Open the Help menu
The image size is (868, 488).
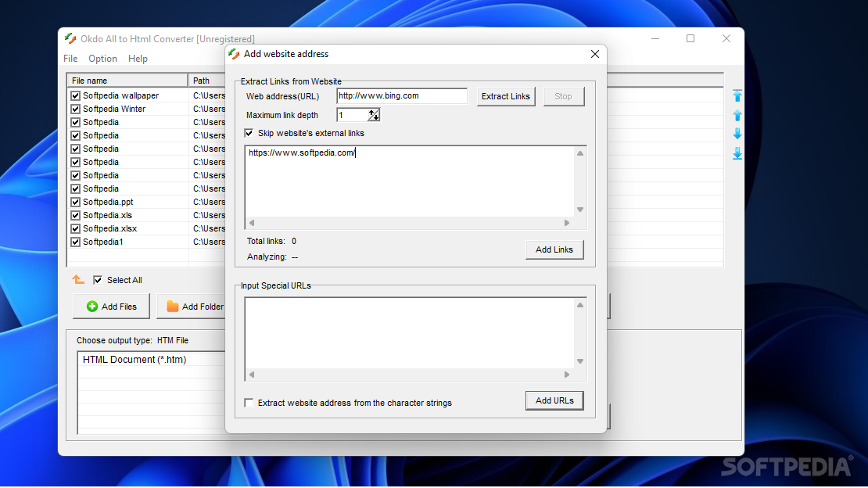[x=138, y=59]
